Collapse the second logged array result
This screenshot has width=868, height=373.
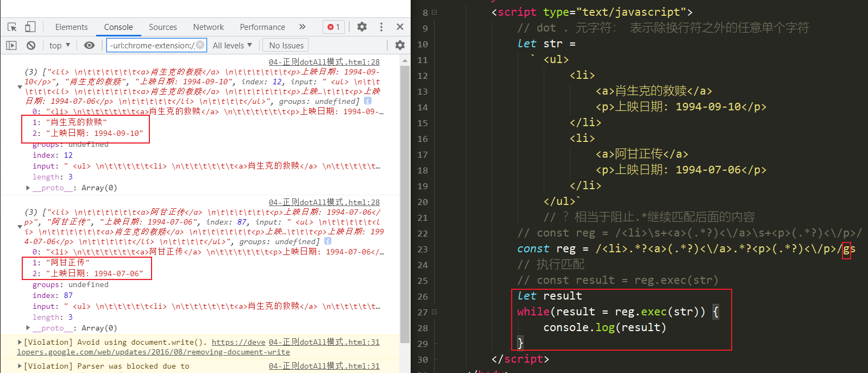click(20, 227)
